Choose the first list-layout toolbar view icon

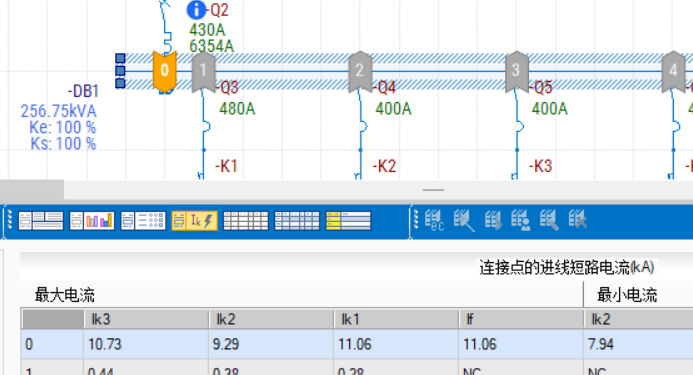click(x=41, y=221)
